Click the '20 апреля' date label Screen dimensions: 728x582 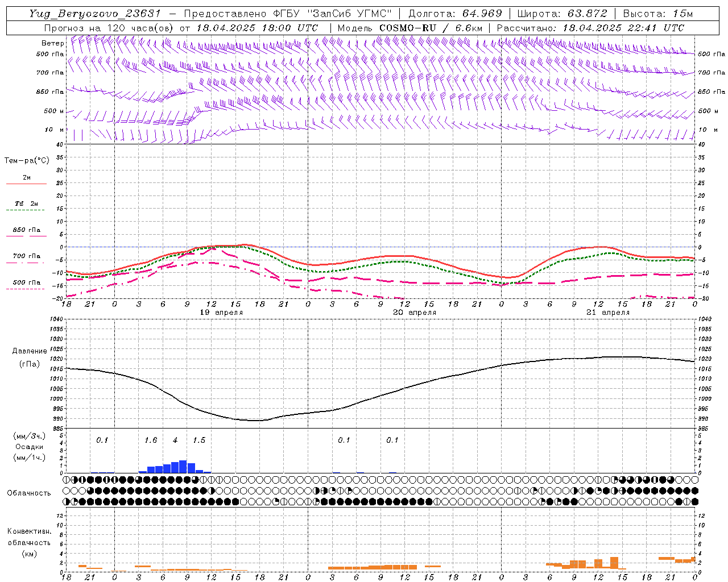tap(415, 313)
